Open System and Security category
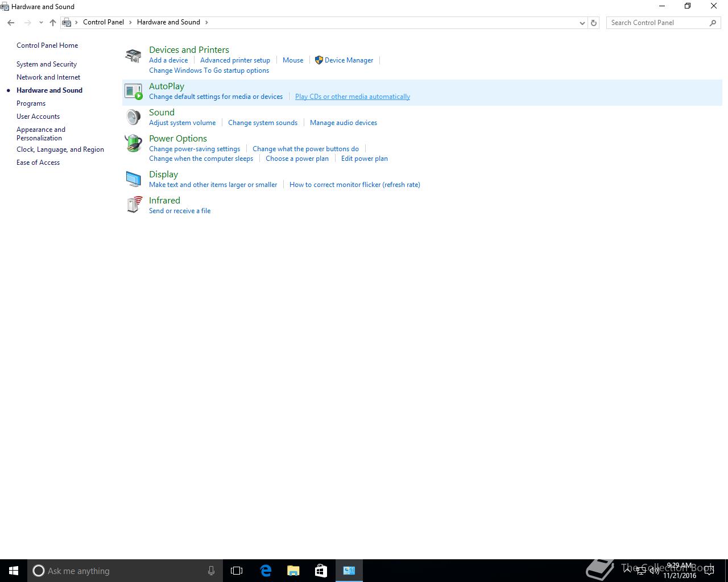This screenshot has width=728, height=582. click(x=47, y=64)
